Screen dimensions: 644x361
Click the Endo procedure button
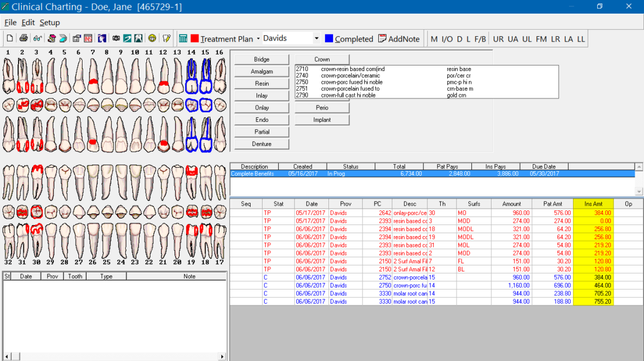point(262,120)
